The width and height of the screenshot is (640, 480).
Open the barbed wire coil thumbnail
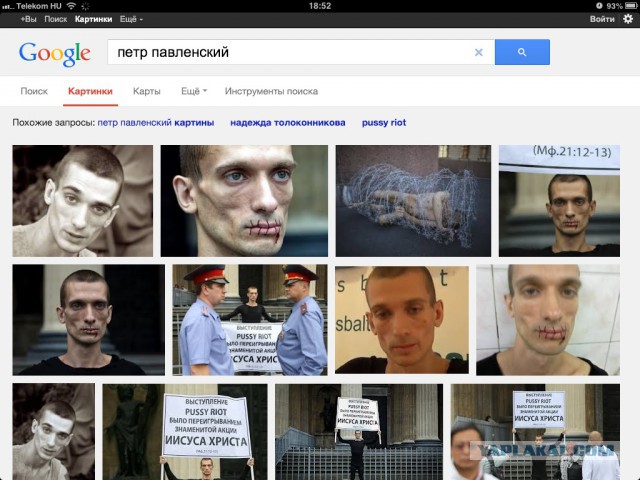click(x=413, y=201)
